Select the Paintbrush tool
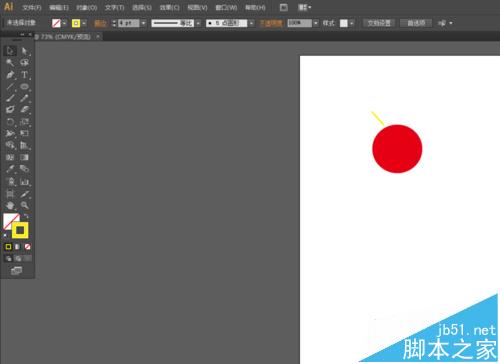500x364 pixels. click(10, 98)
